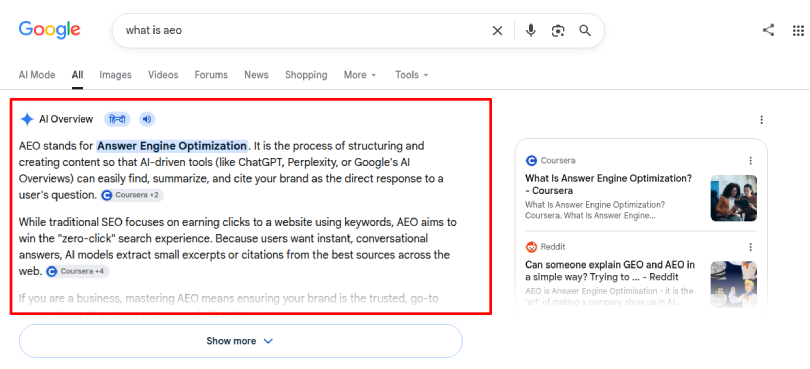The height and width of the screenshot is (369, 810).
Task: Expand the overview with Show more
Action: [241, 341]
